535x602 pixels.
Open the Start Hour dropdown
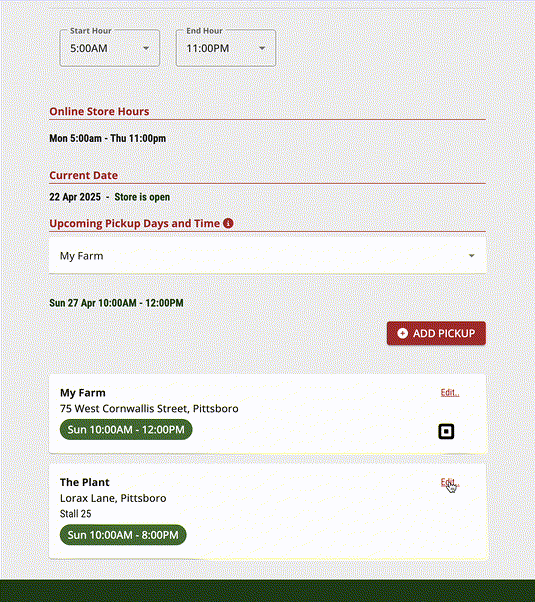[x=110, y=48]
